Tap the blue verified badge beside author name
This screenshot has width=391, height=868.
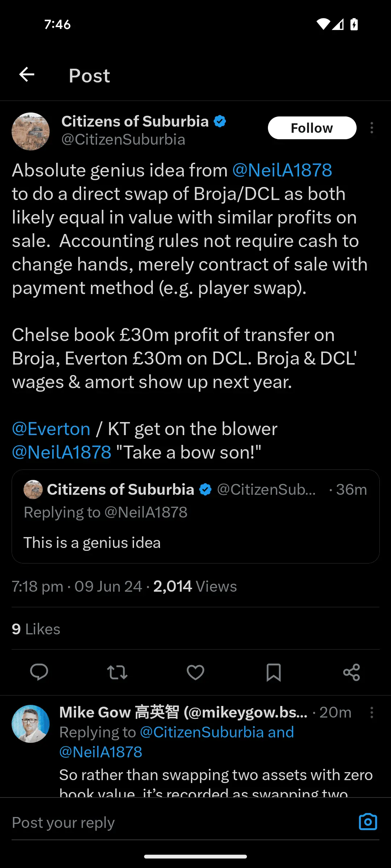220,122
